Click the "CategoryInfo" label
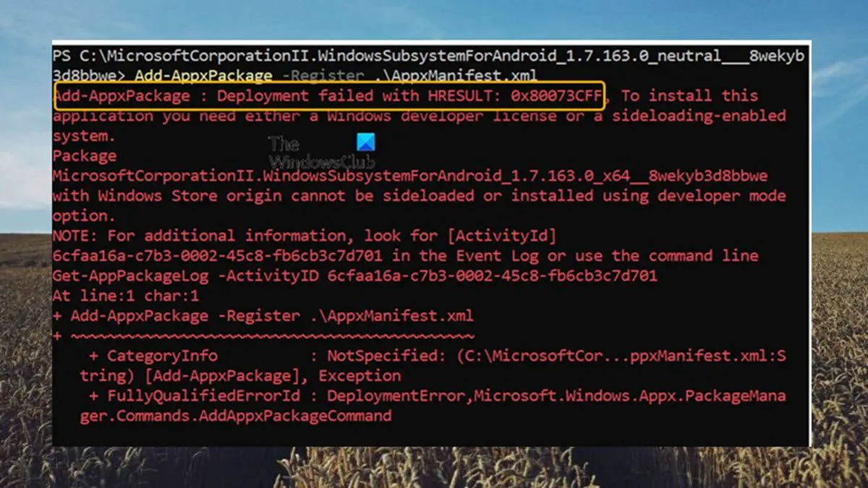 [x=162, y=356]
